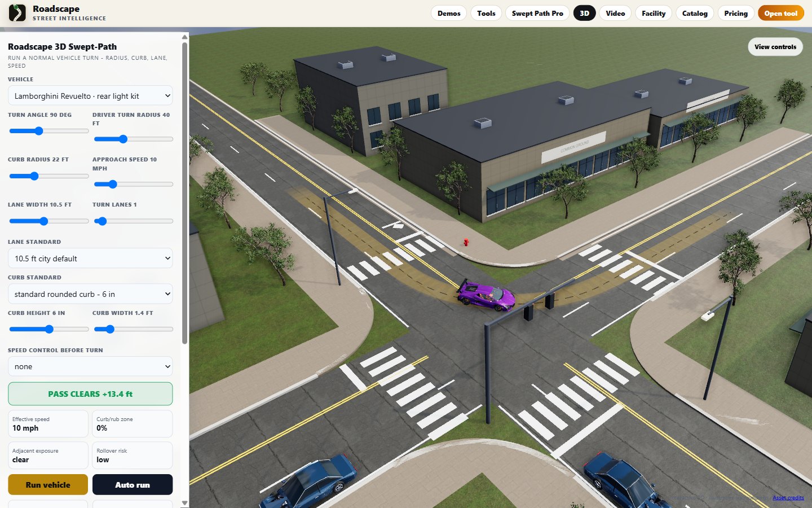Click the sidebar scroll down arrow
The height and width of the screenshot is (508, 812).
tap(184, 502)
